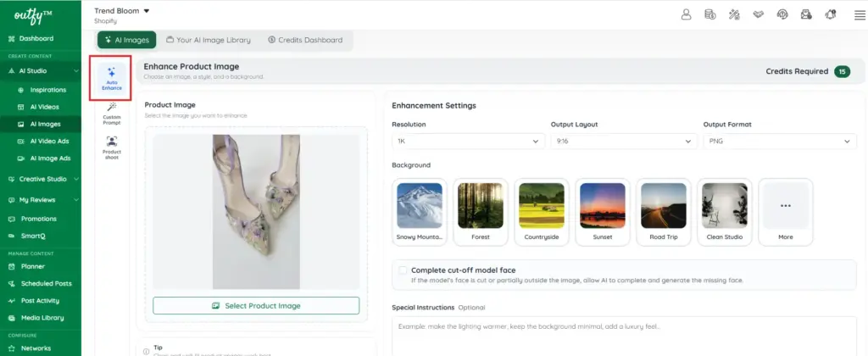The width and height of the screenshot is (868, 356).
Task: Choose the Road Trip background
Action: pos(664,212)
